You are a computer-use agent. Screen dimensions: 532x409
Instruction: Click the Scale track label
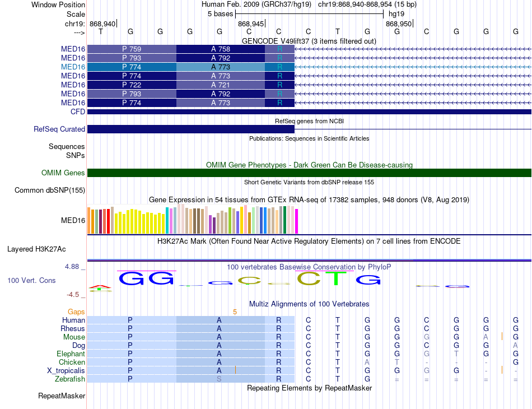tap(76, 14)
